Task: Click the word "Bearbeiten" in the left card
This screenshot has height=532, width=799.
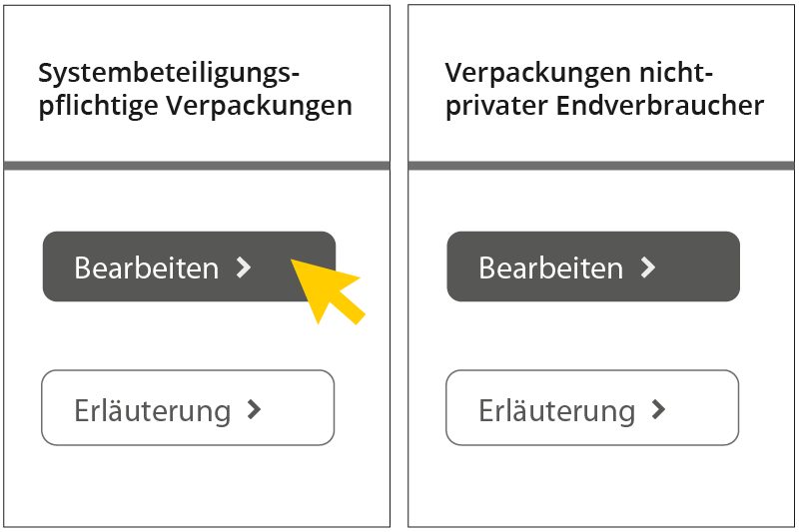Action: (x=146, y=267)
